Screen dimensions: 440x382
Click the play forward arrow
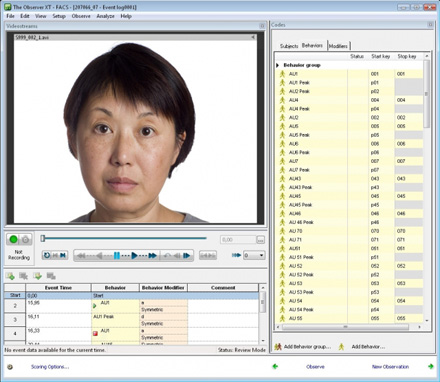(x=134, y=256)
